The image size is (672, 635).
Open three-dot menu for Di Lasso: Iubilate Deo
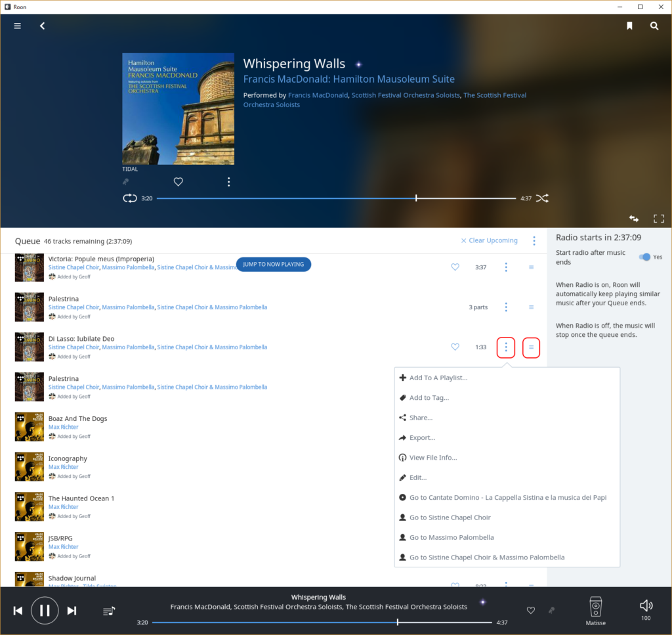(x=506, y=347)
